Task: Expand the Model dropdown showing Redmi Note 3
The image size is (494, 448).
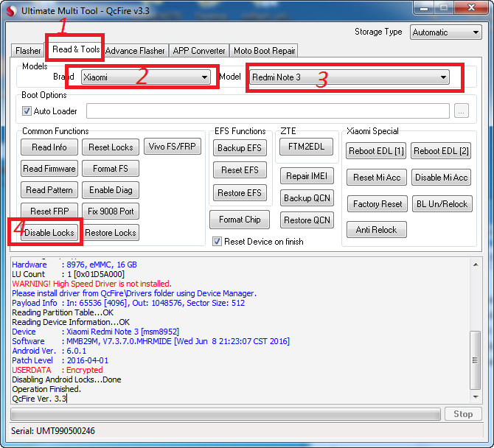Action: (349, 77)
